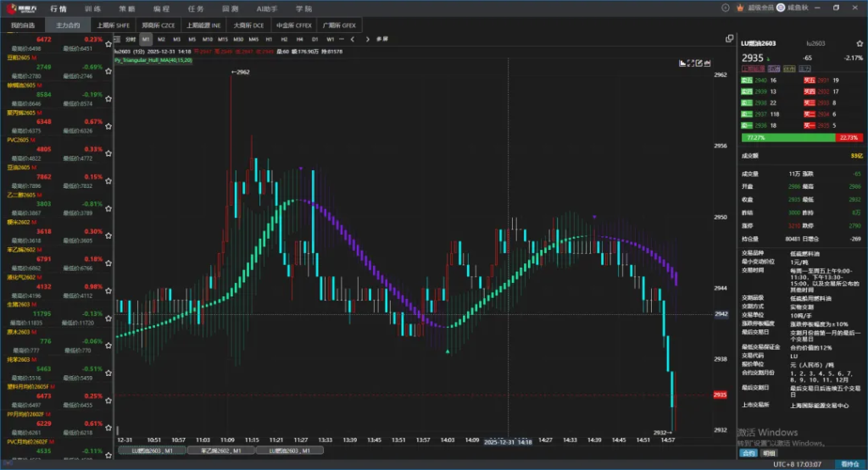The image size is (868, 470).
Task: Switch to 广期所 GFEX tab
Action: pyautogui.click(x=339, y=25)
